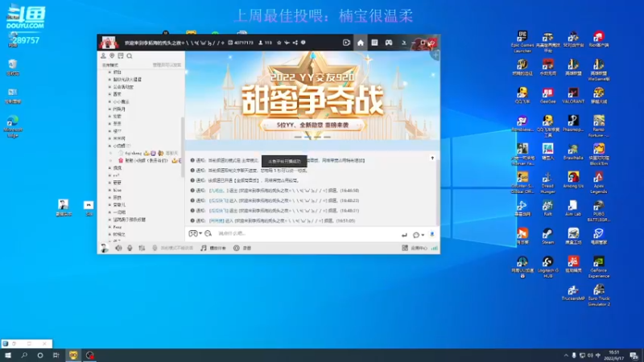Expand the 小小魔王 channel in the list
This screenshot has height=362, width=644.
click(x=121, y=101)
